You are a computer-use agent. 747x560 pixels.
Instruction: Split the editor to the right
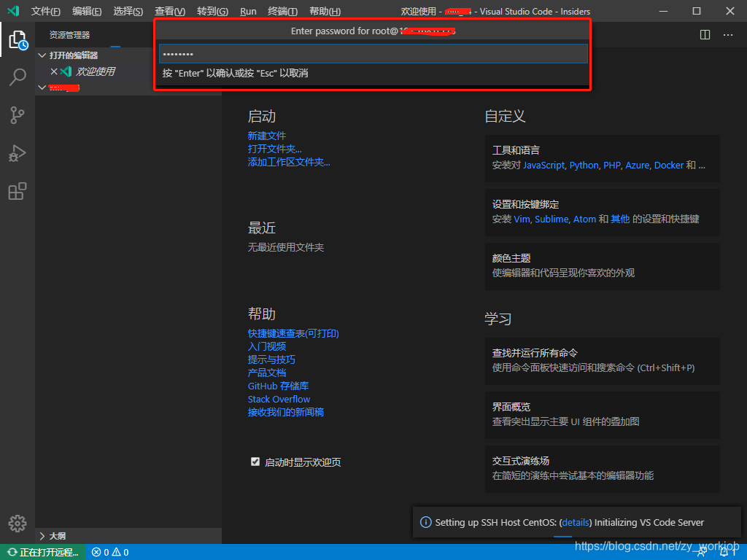tap(705, 35)
